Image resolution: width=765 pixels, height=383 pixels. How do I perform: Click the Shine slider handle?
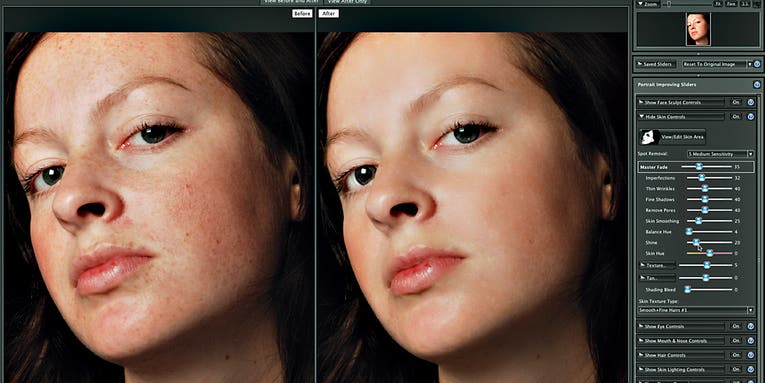pyautogui.click(x=696, y=242)
